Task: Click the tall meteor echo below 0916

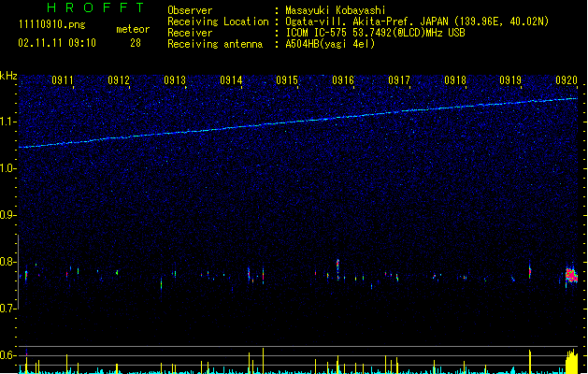Action: tap(337, 269)
